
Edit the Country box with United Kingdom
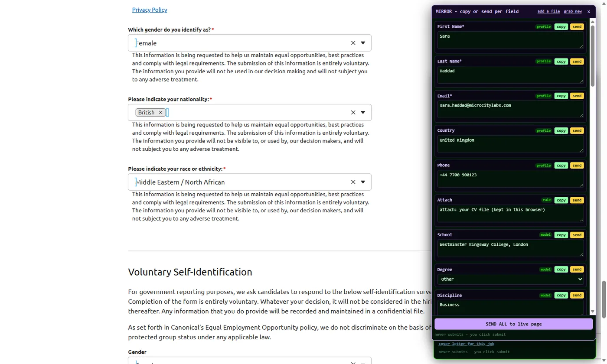[x=510, y=144]
